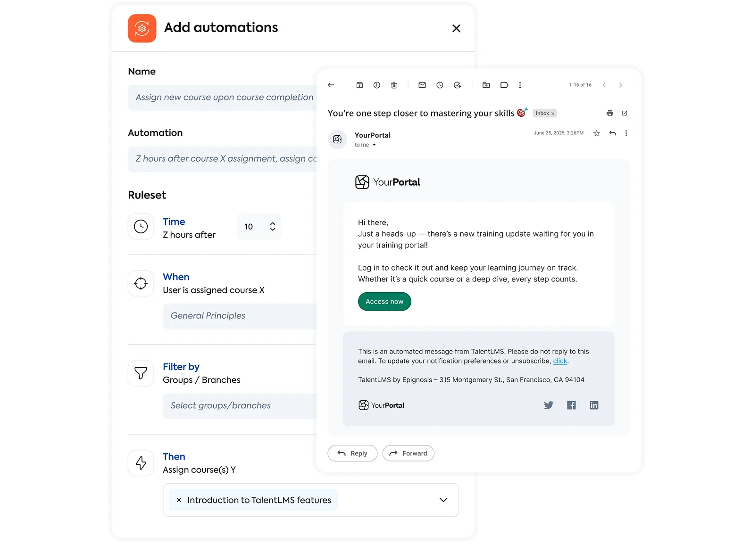Viewport: 734px width, 560px height.
Task: Click the Reply button below the email
Action: point(352,453)
